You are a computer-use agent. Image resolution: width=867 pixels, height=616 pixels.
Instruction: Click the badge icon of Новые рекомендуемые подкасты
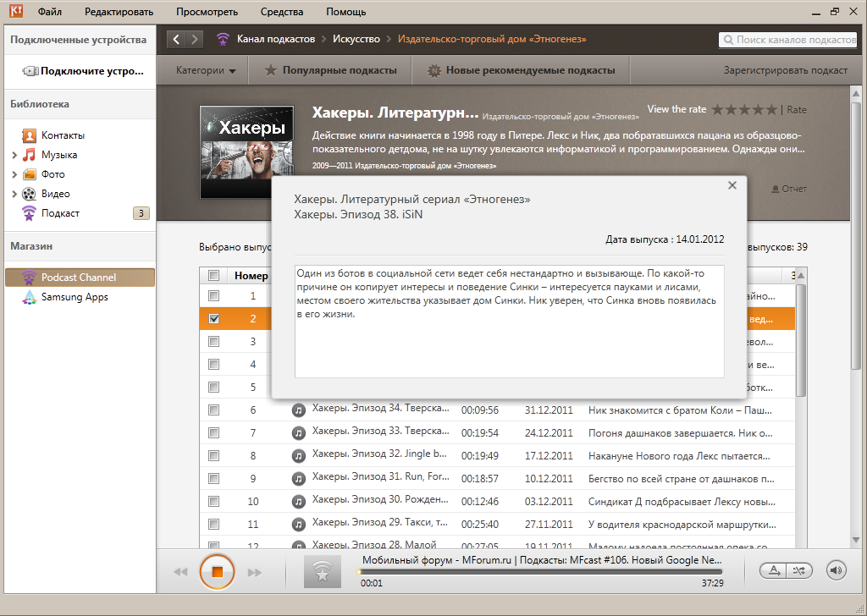pos(434,71)
